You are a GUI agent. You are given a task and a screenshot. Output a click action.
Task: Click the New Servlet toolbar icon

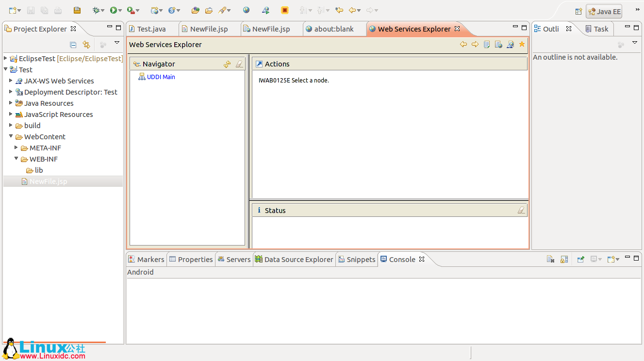click(172, 10)
